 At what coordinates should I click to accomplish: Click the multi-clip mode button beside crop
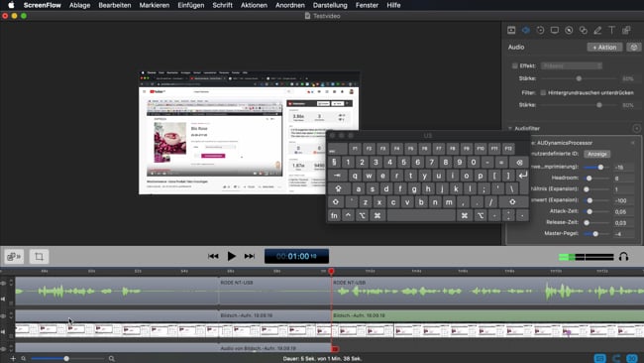point(14,257)
